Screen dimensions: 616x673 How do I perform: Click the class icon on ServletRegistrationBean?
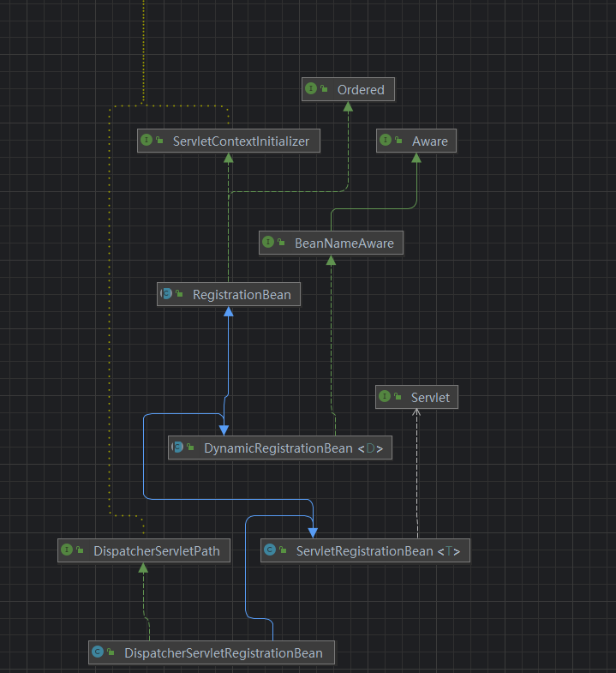coord(270,550)
